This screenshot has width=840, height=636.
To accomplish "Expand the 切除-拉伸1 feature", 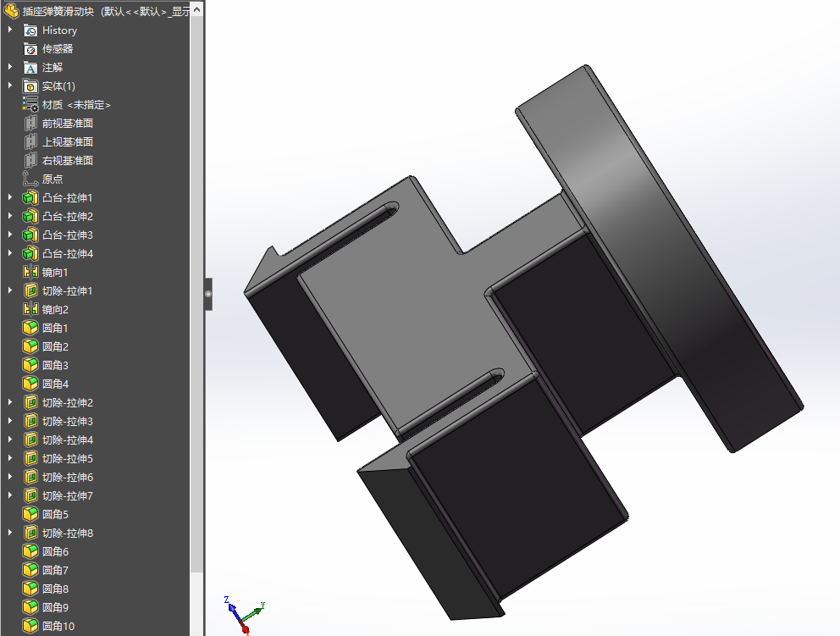I will coord(9,290).
